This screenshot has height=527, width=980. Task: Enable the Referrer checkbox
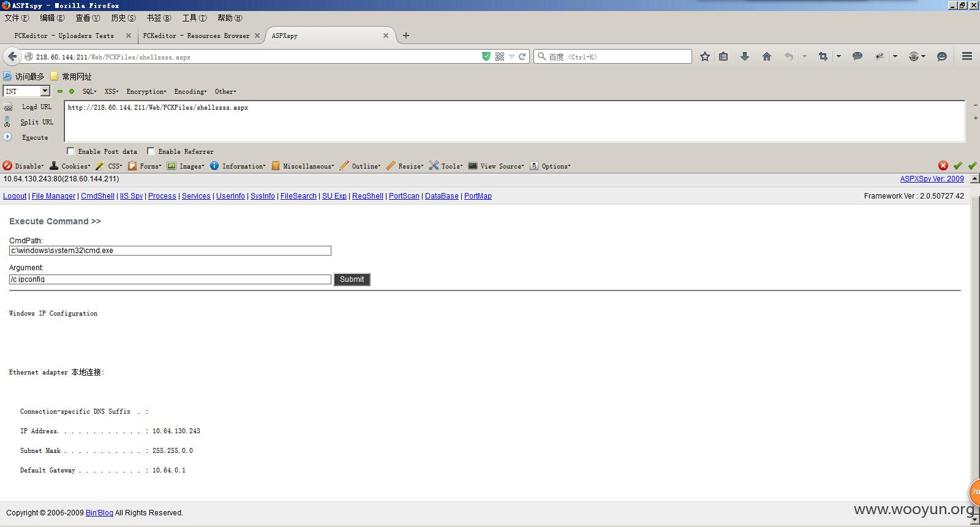click(x=151, y=151)
